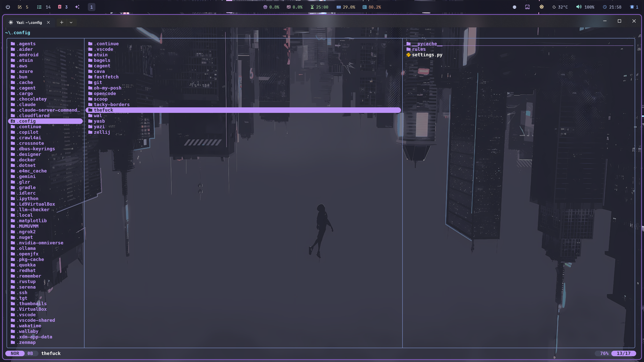Select the git folder
The width and height of the screenshot is (644, 362).
point(243,82)
